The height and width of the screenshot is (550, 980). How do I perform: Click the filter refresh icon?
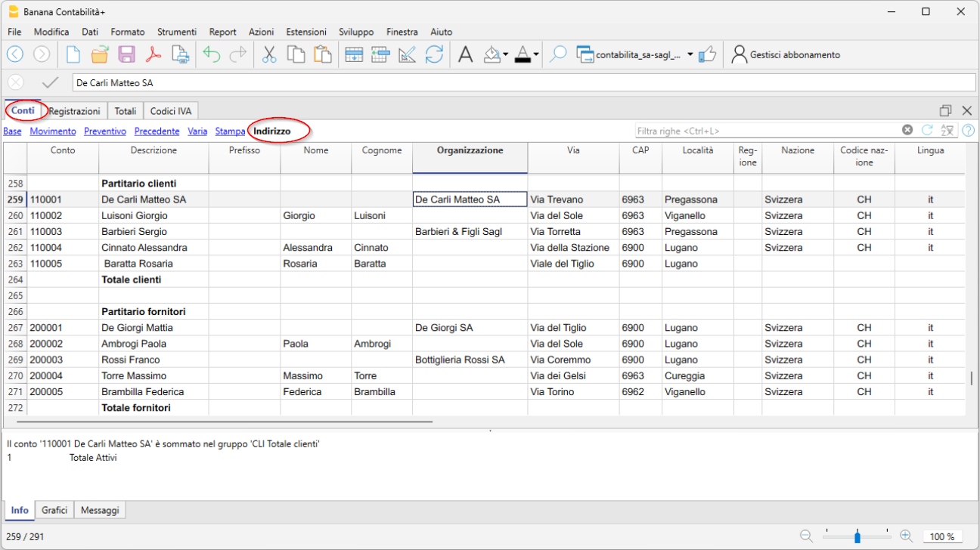pyautogui.click(x=927, y=130)
